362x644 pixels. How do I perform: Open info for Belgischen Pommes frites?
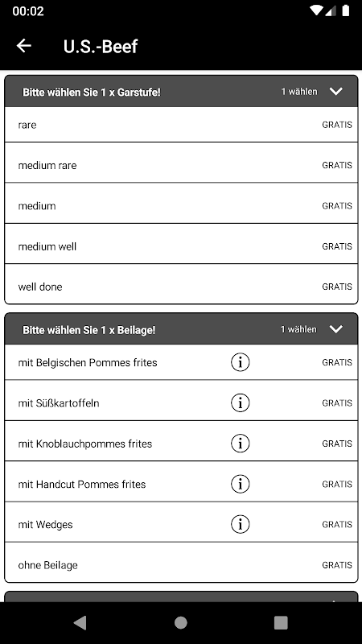point(240,362)
